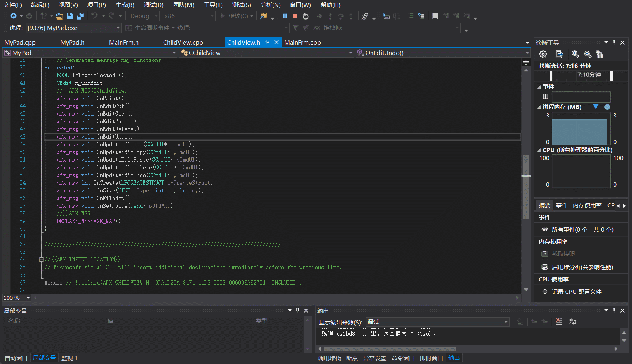Pin the ChildView.h tab

tap(268, 42)
